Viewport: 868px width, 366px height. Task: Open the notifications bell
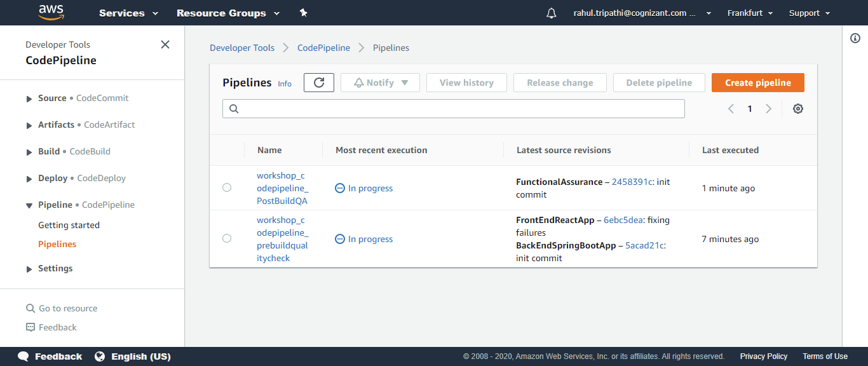551,13
